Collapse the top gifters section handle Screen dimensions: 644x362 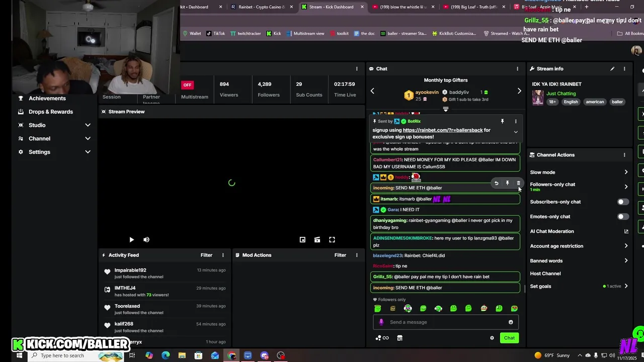point(446,109)
